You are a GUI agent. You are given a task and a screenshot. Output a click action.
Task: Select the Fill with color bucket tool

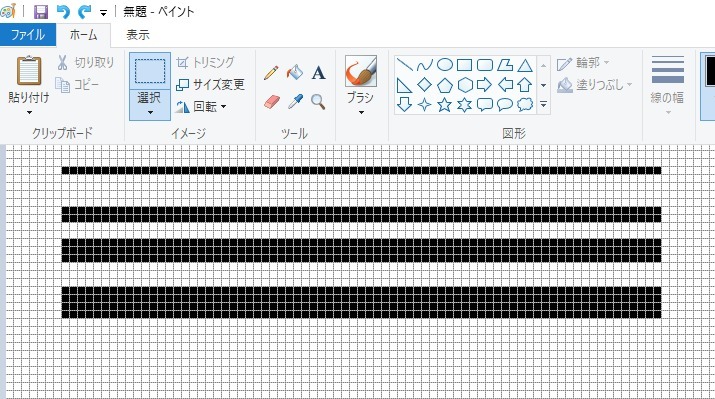coord(295,73)
